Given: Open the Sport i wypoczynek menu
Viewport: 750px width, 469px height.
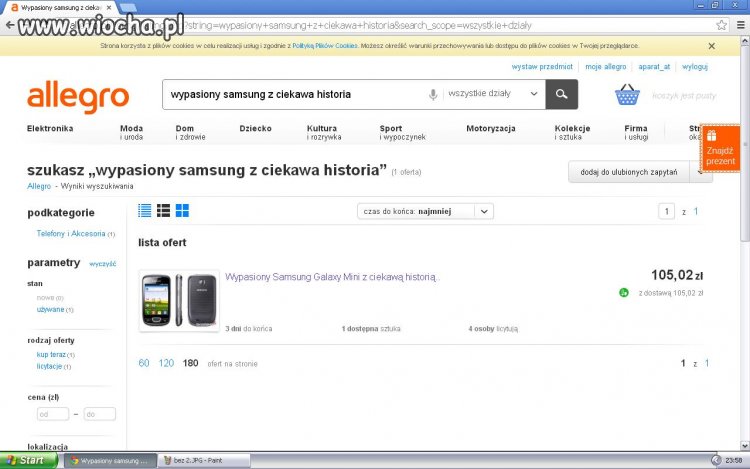Looking at the screenshot, I should (x=402, y=132).
